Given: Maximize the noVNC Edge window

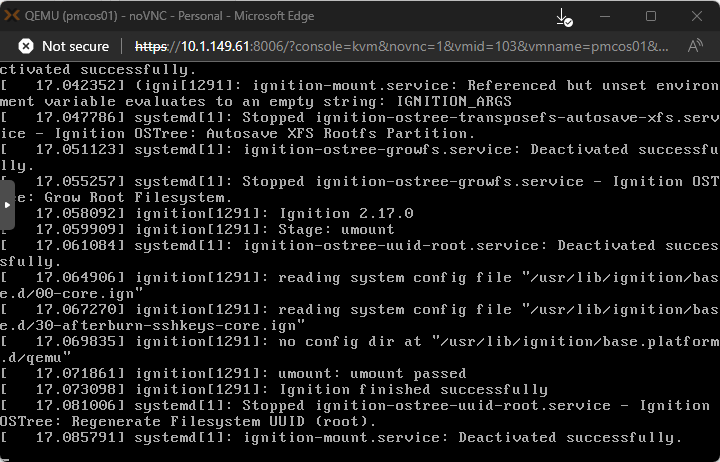Looking at the screenshot, I should (651, 17).
